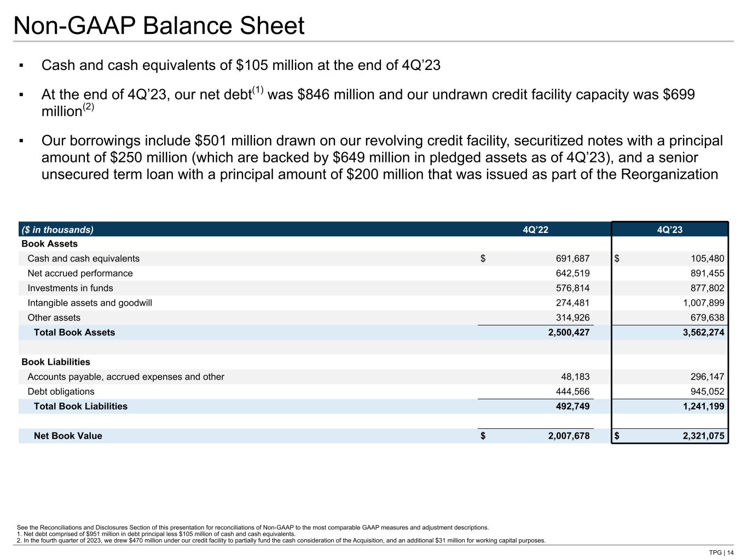
Task: Select the Net accrued performance row label
Action: pyautogui.click(x=80, y=273)
